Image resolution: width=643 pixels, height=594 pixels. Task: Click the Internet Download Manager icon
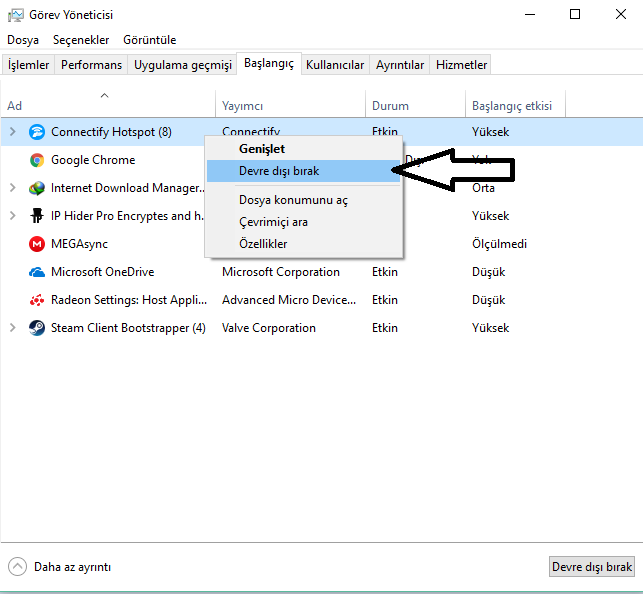click(37, 188)
